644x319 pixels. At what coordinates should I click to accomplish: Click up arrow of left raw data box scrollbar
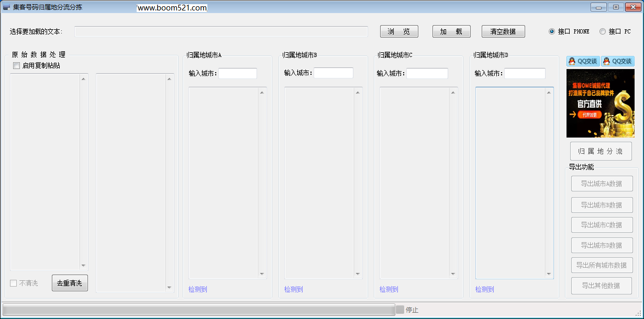(x=83, y=79)
